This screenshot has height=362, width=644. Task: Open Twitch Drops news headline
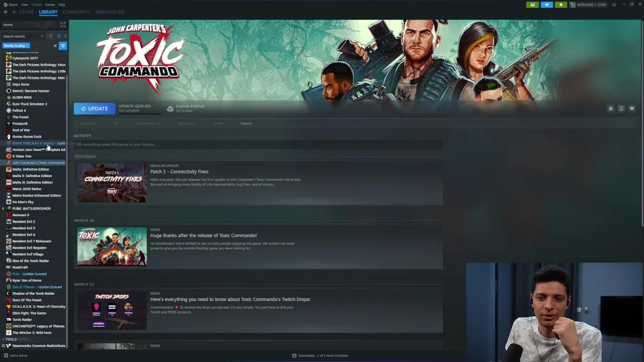pos(230,299)
